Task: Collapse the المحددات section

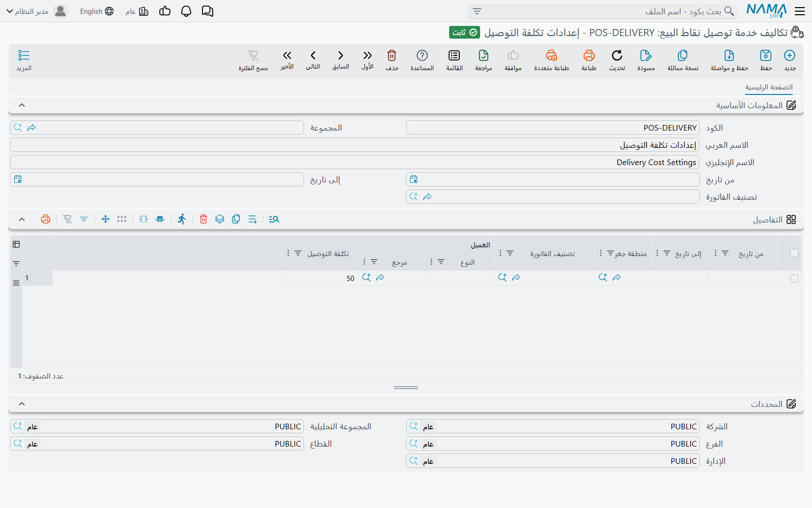Action: pyautogui.click(x=22, y=404)
